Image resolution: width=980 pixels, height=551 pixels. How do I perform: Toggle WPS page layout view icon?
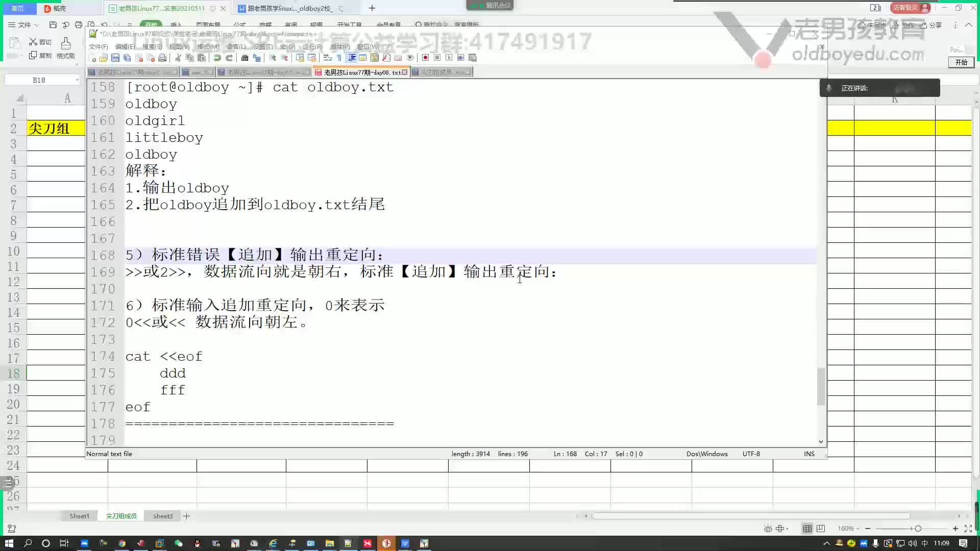pos(821,529)
